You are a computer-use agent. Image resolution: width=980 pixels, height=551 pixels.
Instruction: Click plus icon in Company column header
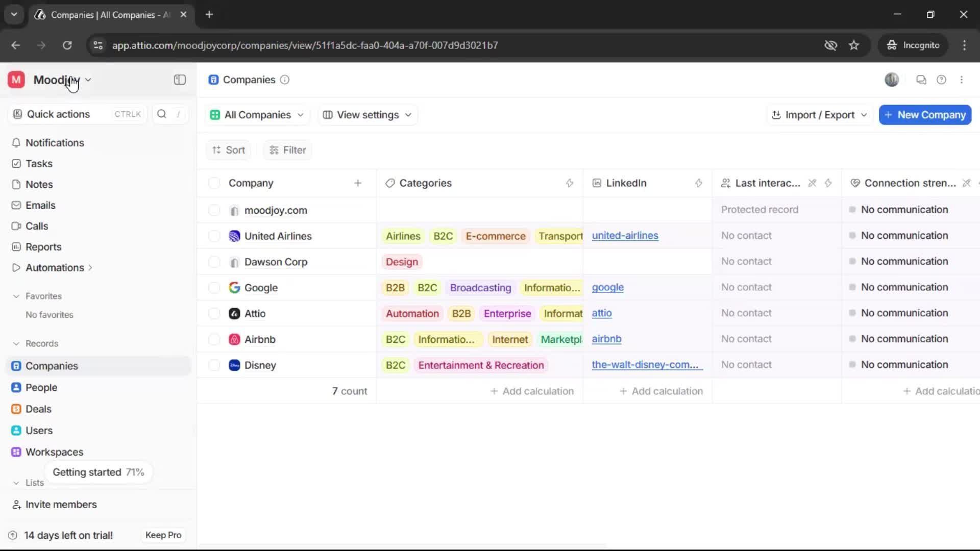coord(358,183)
